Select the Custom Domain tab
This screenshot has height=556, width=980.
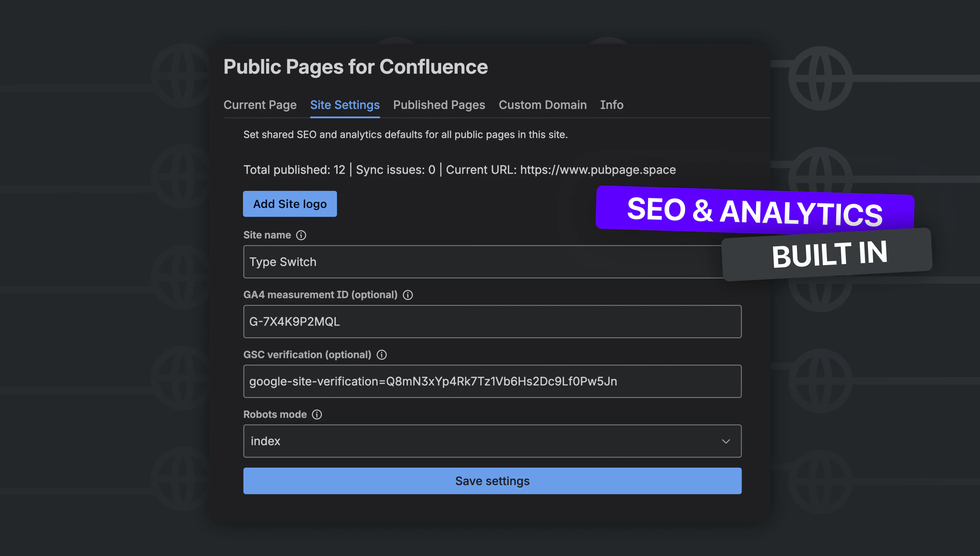point(542,105)
